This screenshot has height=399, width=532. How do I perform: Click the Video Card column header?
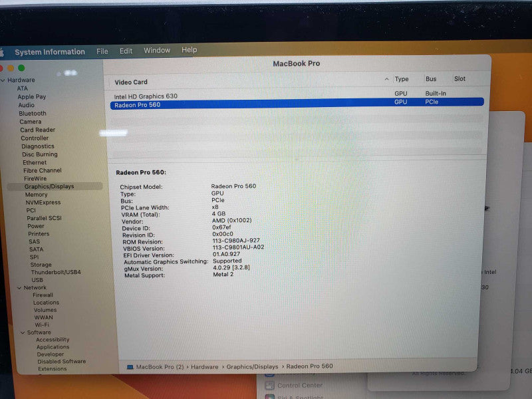coord(131,82)
